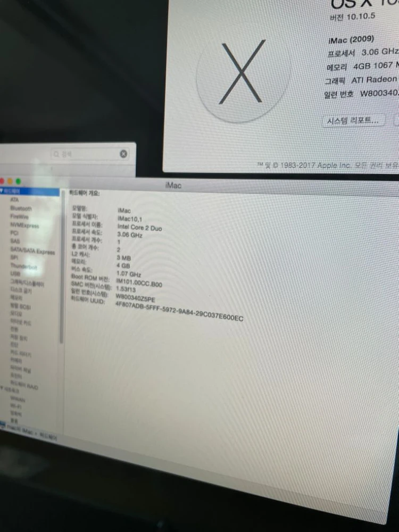Viewport: 399px width, 532px height.
Task: Minimize the iMac system report window
Action: (10, 181)
